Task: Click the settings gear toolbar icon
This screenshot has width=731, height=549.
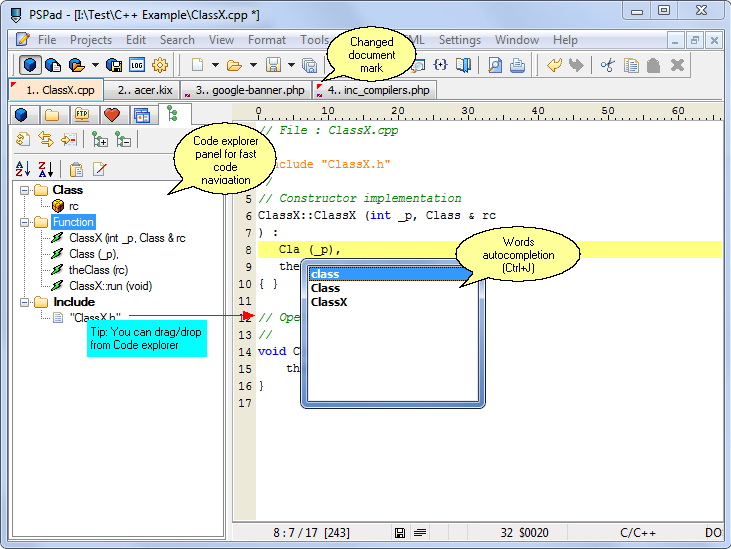Action: 160,66
